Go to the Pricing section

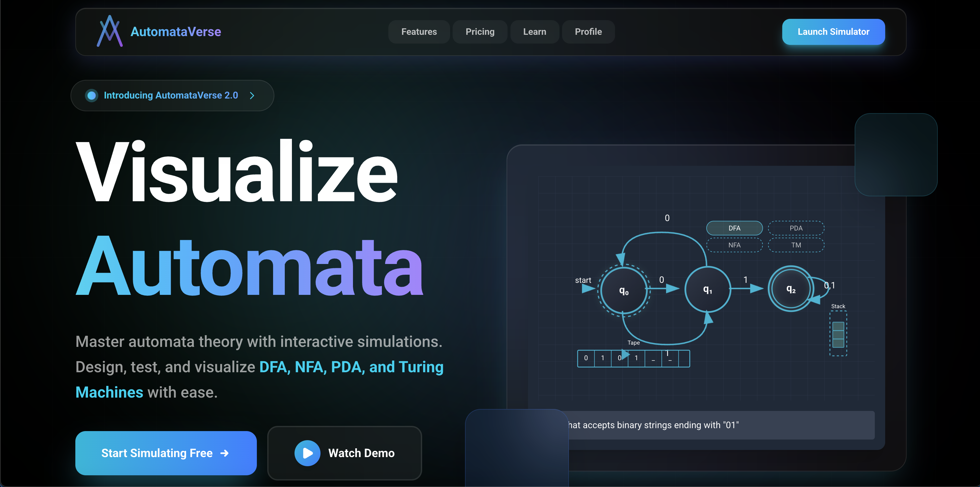click(480, 32)
